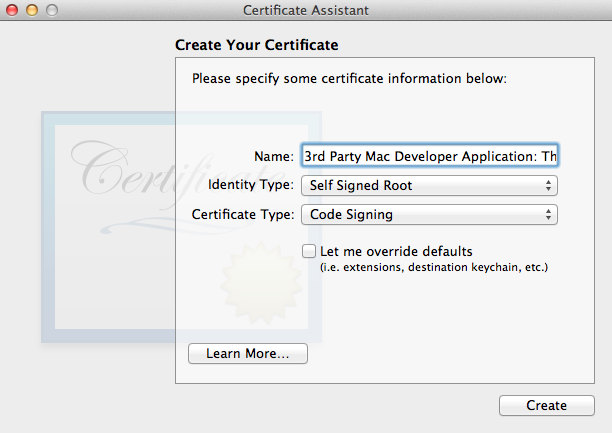Click the extensions, destination keychain hint text
Viewport: 612px width, 433px height.
[x=433, y=268]
